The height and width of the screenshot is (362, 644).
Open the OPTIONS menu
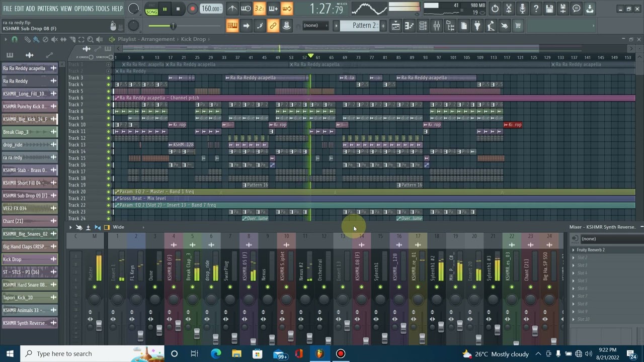point(84,9)
